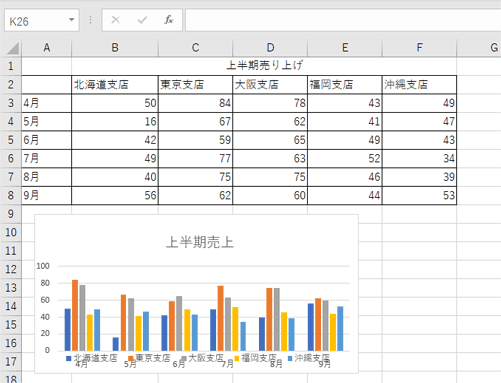
Task: Click the 東京支店 header cell
Action: [x=195, y=85]
